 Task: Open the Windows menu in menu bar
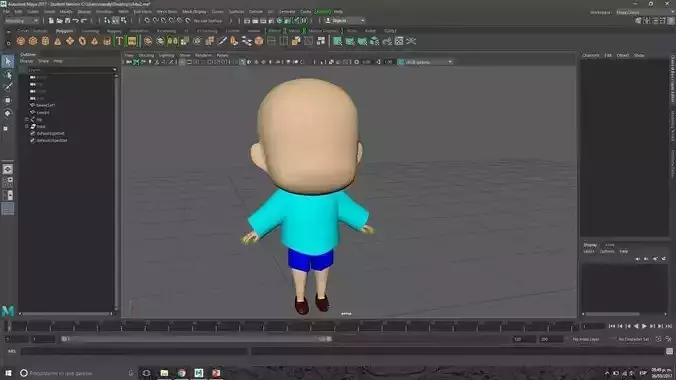point(104,12)
